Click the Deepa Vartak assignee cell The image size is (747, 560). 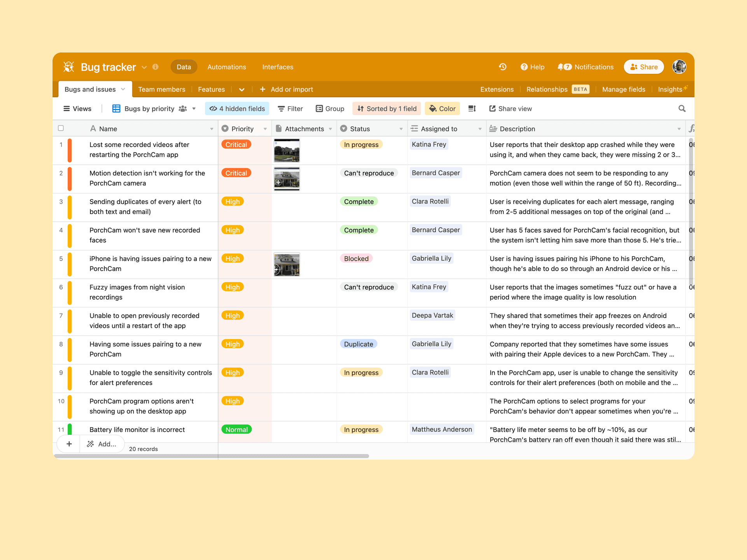click(x=432, y=315)
